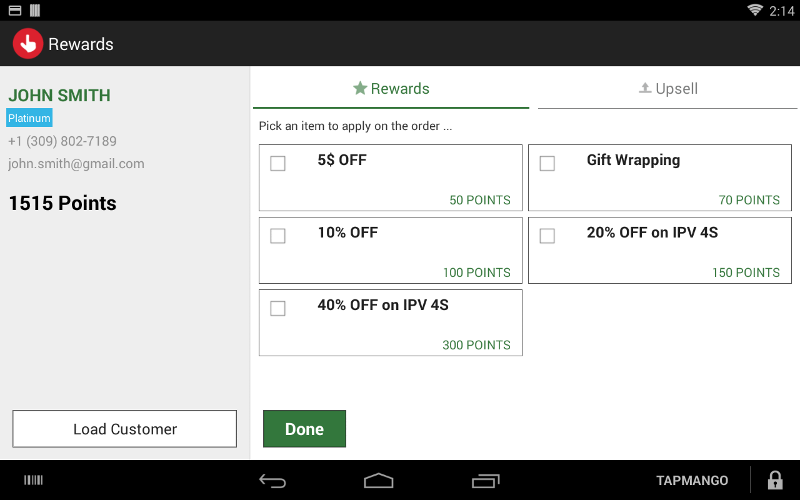Click the Load Customer button
This screenshot has height=500, width=800.
coord(124,429)
